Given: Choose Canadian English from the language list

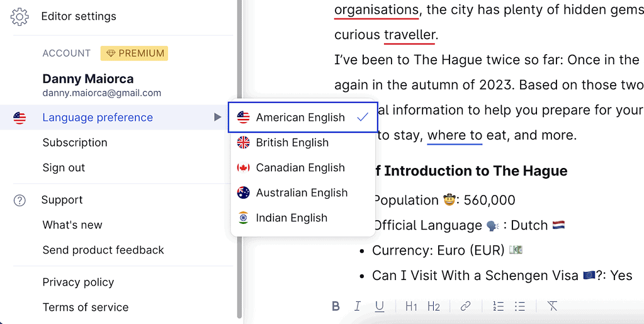Looking at the screenshot, I should (300, 168).
